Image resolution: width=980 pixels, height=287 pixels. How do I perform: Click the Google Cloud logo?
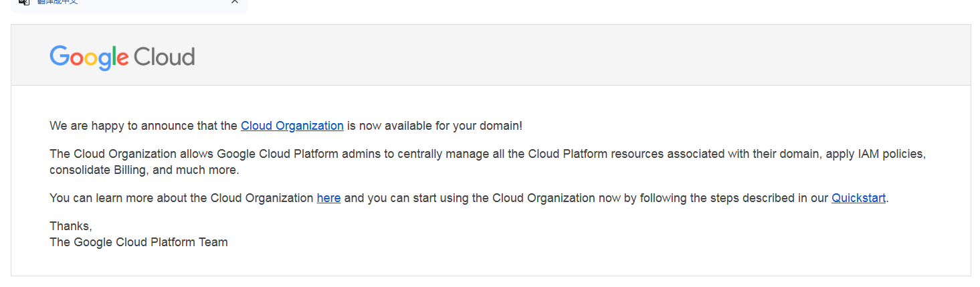coord(122,58)
